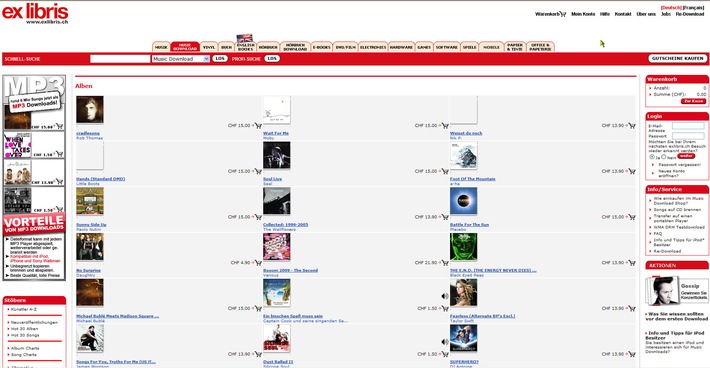Add No Surprise by Daughtry to cart
This screenshot has width=710, height=368.
tap(258, 263)
